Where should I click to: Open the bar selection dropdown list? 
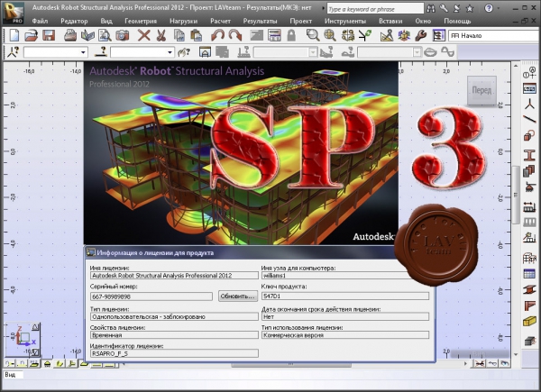(x=170, y=52)
